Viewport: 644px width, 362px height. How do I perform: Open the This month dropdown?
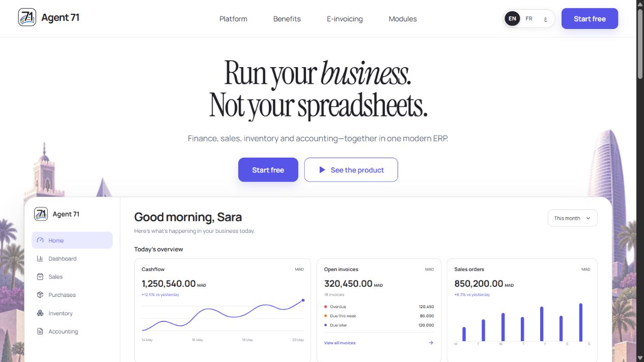[572, 218]
